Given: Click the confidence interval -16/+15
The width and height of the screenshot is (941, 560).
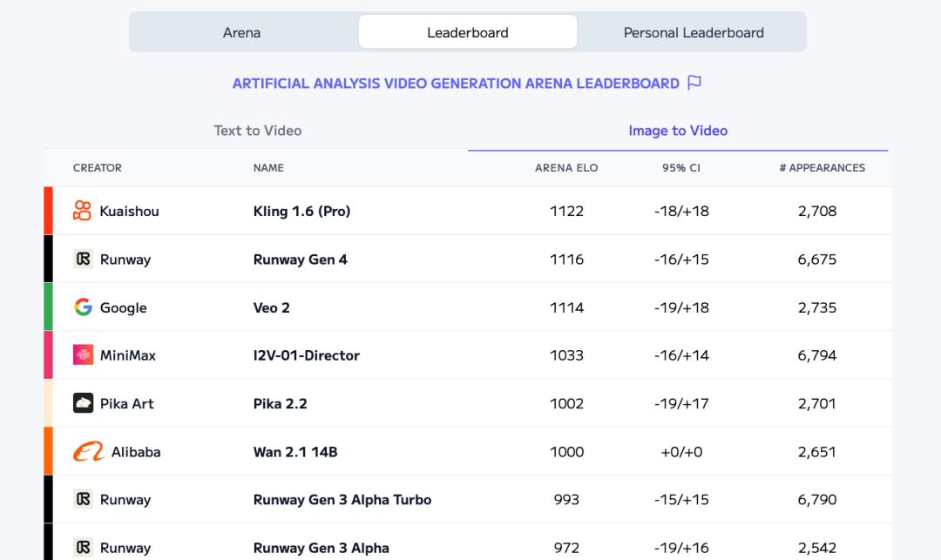Looking at the screenshot, I should click(x=681, y=260).
